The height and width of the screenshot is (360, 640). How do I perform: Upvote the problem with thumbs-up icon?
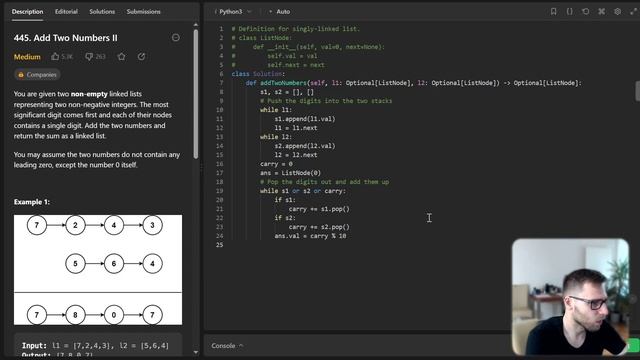coord(55,56)
